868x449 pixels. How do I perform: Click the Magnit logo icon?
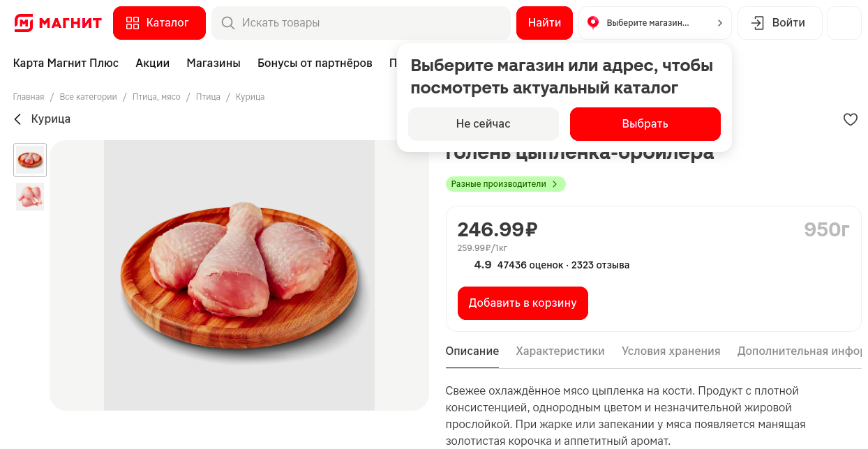point(23,23)
